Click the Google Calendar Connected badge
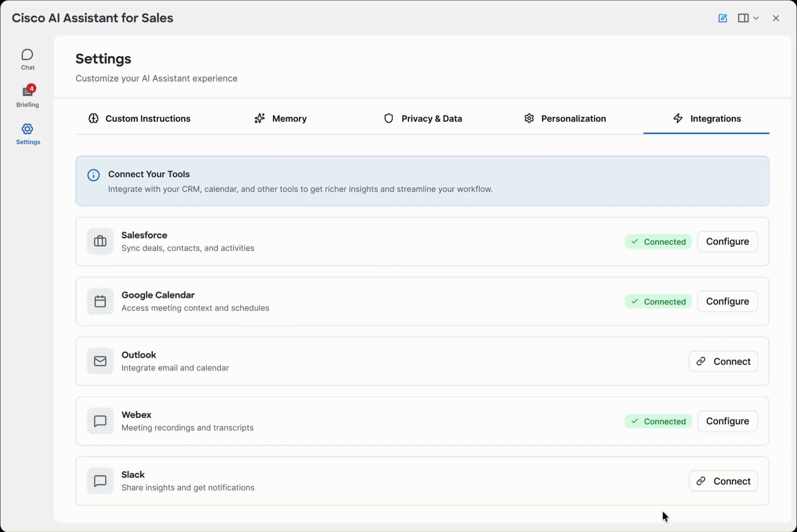 (658, 302)
